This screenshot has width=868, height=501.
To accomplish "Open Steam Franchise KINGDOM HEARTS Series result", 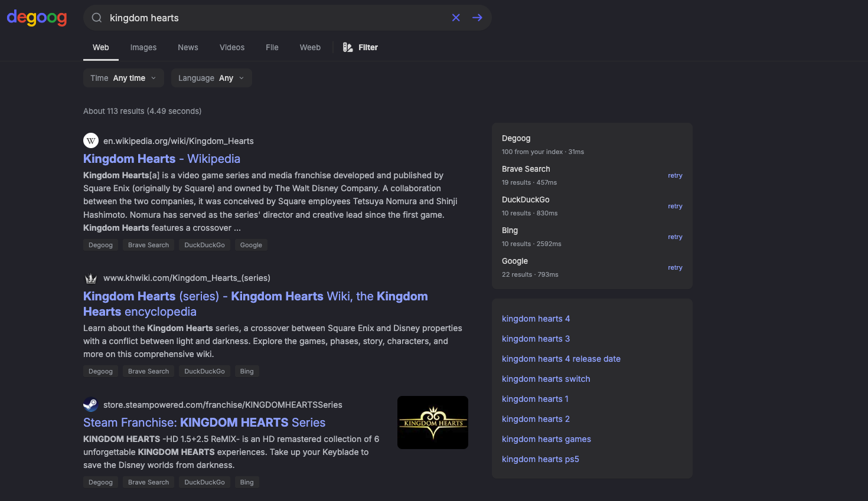I will pos(204,423).
